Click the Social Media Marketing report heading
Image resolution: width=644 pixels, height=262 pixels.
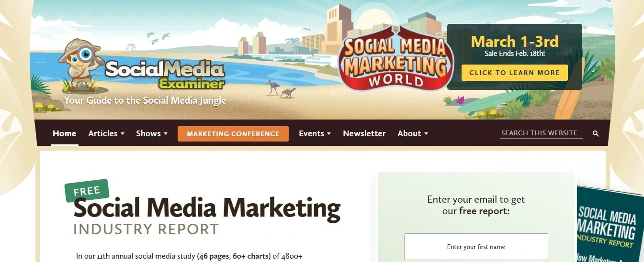click(207, 208)
